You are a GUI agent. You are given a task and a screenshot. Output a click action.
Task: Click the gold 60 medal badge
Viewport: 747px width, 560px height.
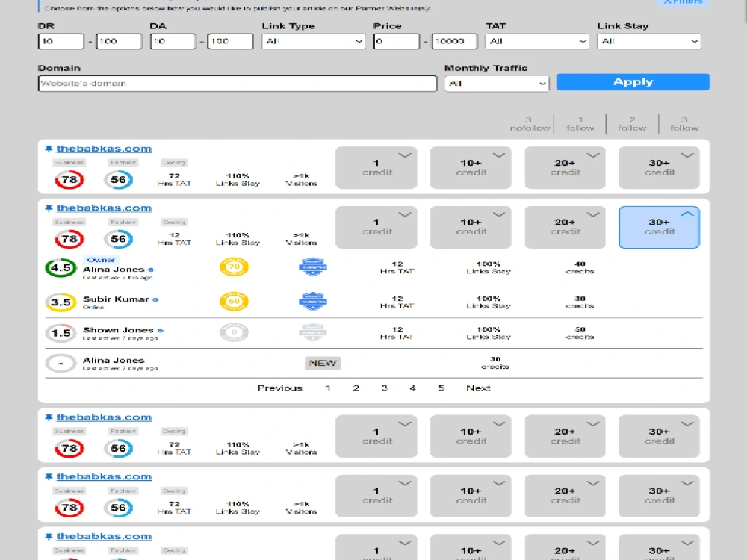click(234, 302)
